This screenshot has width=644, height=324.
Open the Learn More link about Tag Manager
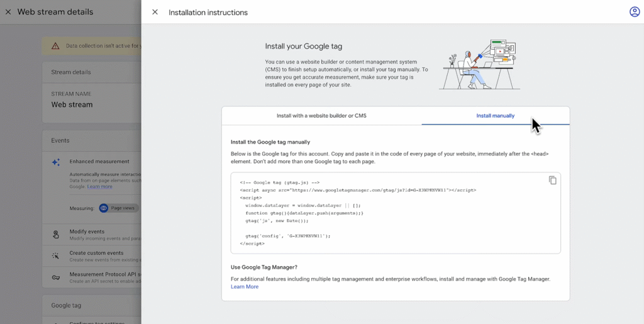click(245, 287)
